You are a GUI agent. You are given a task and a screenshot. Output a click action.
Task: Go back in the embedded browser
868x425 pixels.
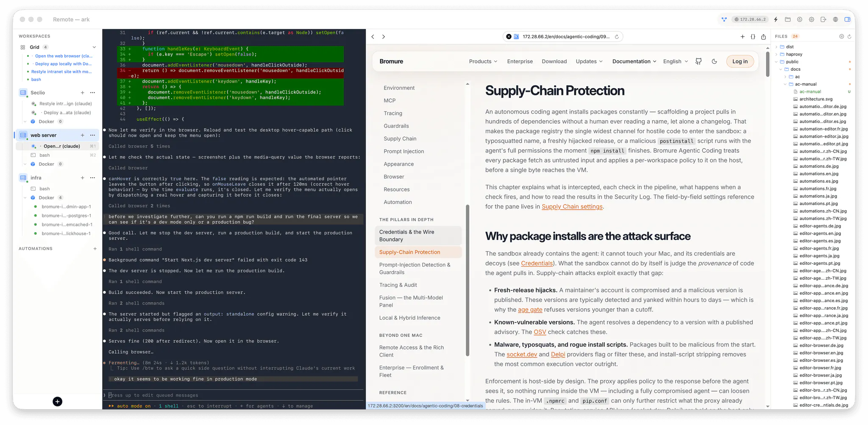373,37
